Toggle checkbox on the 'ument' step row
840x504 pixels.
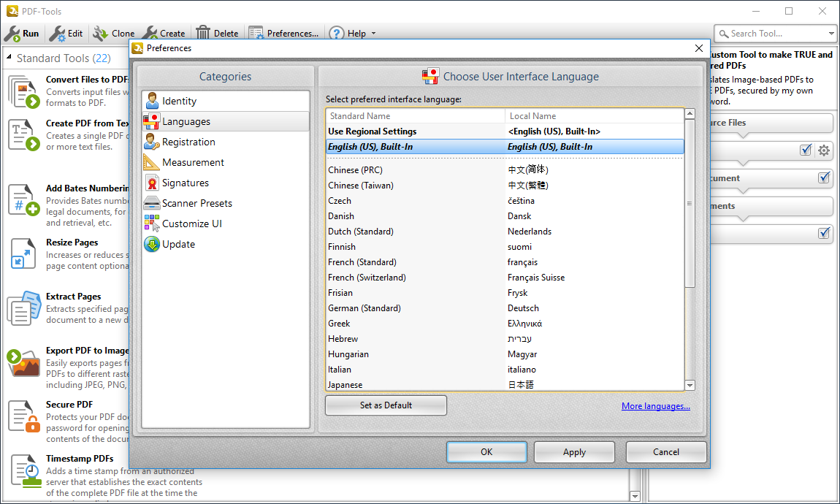824,177
